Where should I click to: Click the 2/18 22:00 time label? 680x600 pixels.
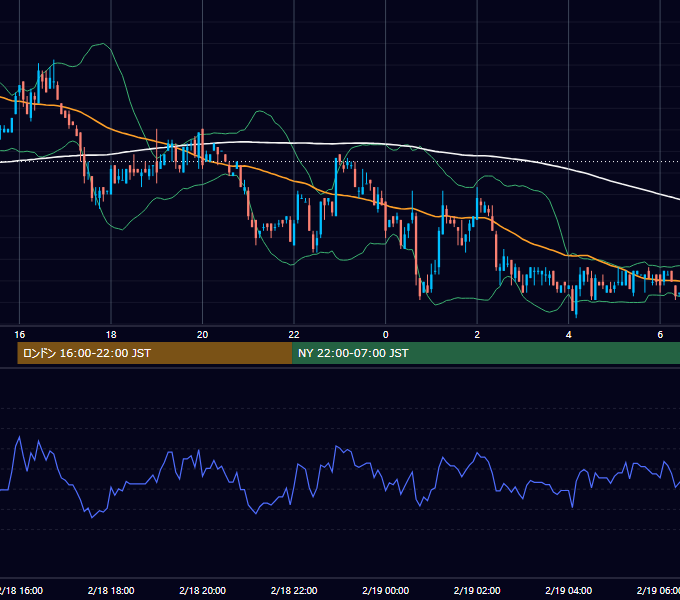tap(294, 590)
